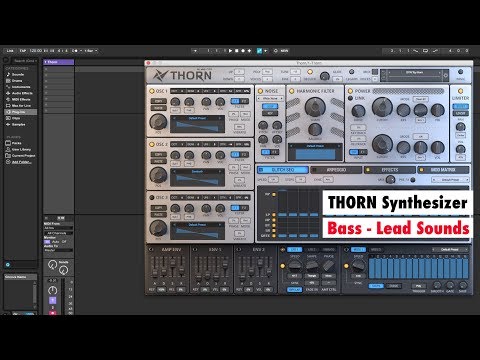The height and width of the screenshot is (360, 480).
Task: Click the upper filter Cutoff knob
Action: (382, 107)
